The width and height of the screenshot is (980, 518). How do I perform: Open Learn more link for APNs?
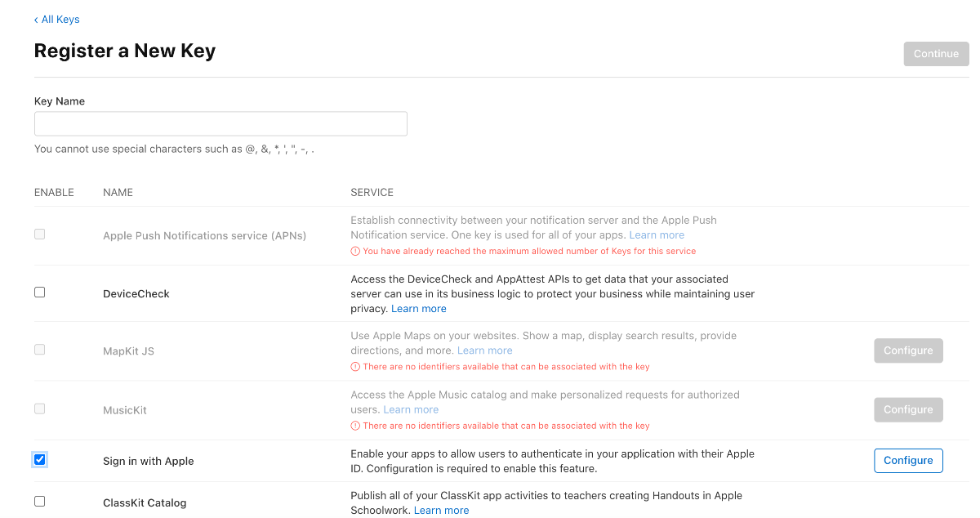point(657,235)
